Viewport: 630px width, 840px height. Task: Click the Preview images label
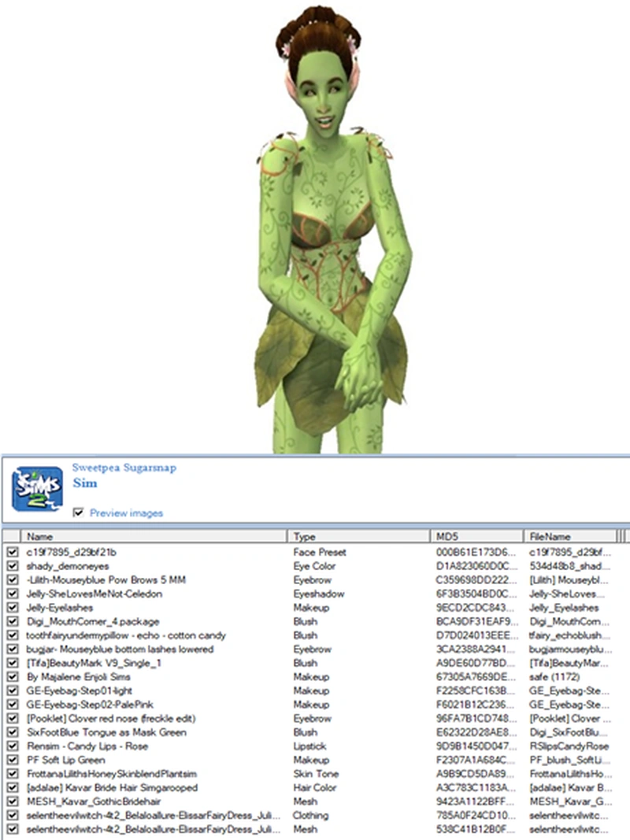[126, 513]
